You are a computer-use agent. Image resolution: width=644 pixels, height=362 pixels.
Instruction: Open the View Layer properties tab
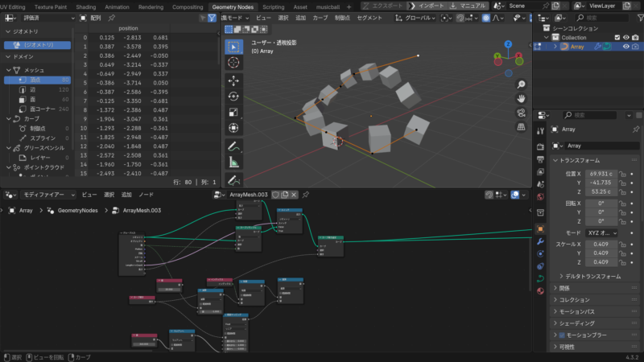(x=540, y=171)
